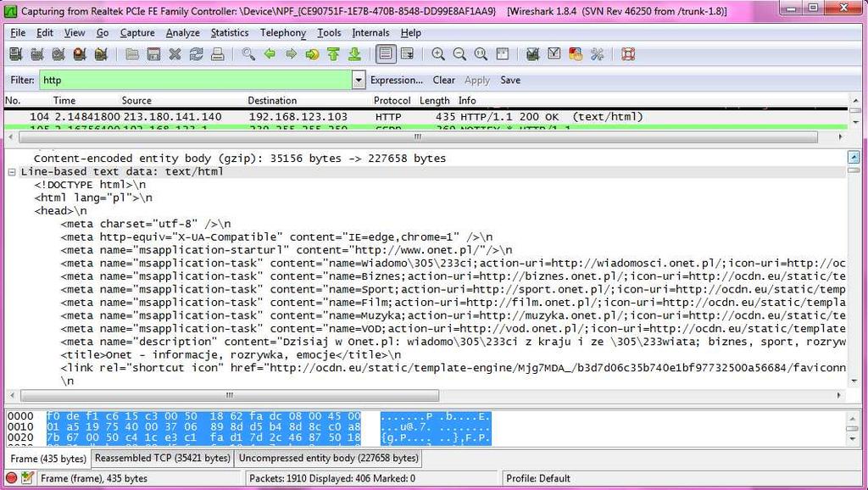Open the capture interfaces list icon
The image size is (868, 490).
pyautogui.click(x=15, y=54)
